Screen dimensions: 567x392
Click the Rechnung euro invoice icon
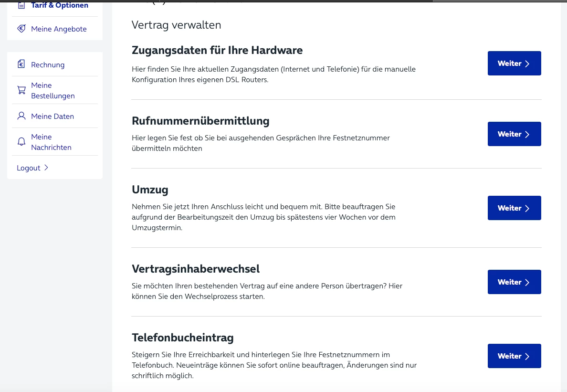21,64
